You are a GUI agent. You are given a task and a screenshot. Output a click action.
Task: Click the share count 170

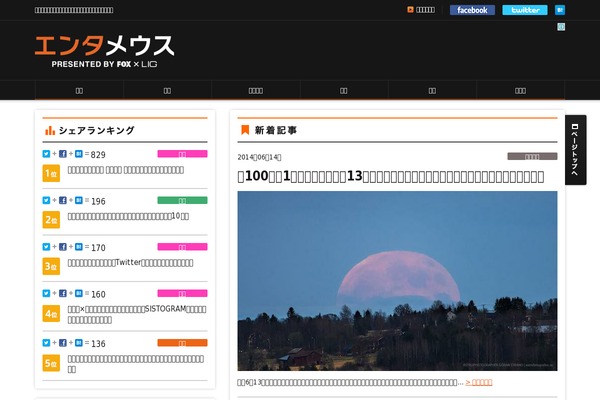(x=98, y=248)
